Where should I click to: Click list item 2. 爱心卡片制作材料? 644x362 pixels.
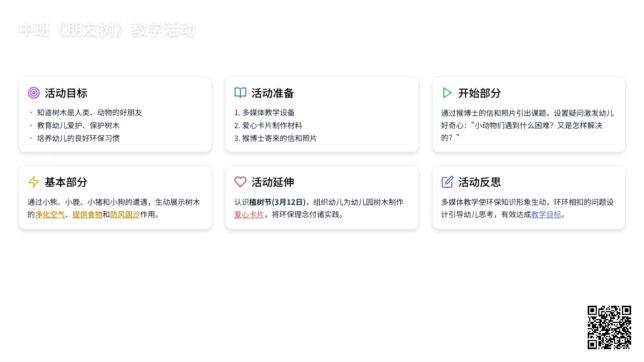(x=268, y=125)
